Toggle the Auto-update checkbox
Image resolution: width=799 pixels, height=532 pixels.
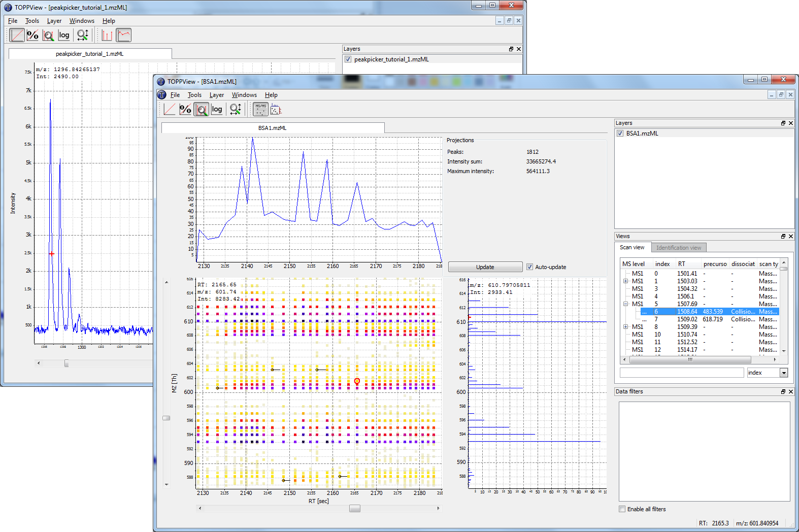pyautogui.click(x=529, y=267)
